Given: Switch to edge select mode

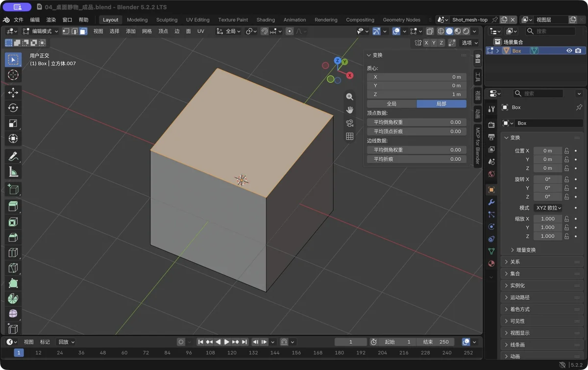Looking at the screenshot, I should tap(74, 31).
